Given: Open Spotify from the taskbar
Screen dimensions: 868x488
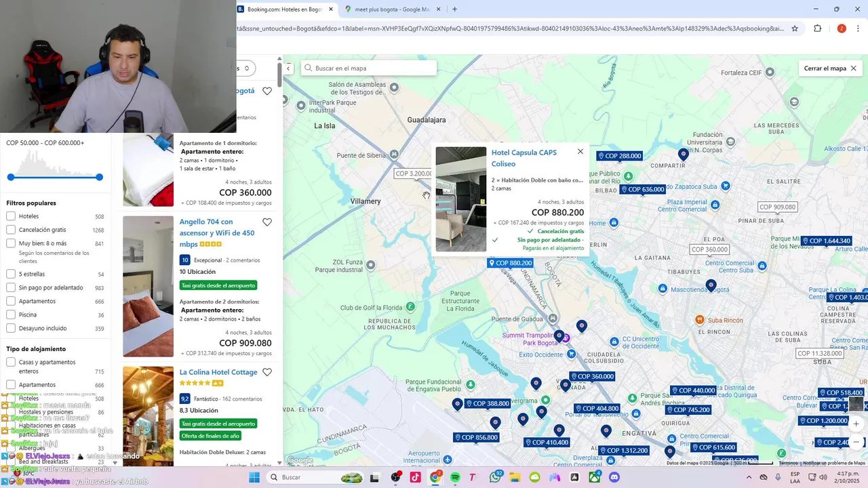Looking at the screenshot, I should click(x=455, y=477).
